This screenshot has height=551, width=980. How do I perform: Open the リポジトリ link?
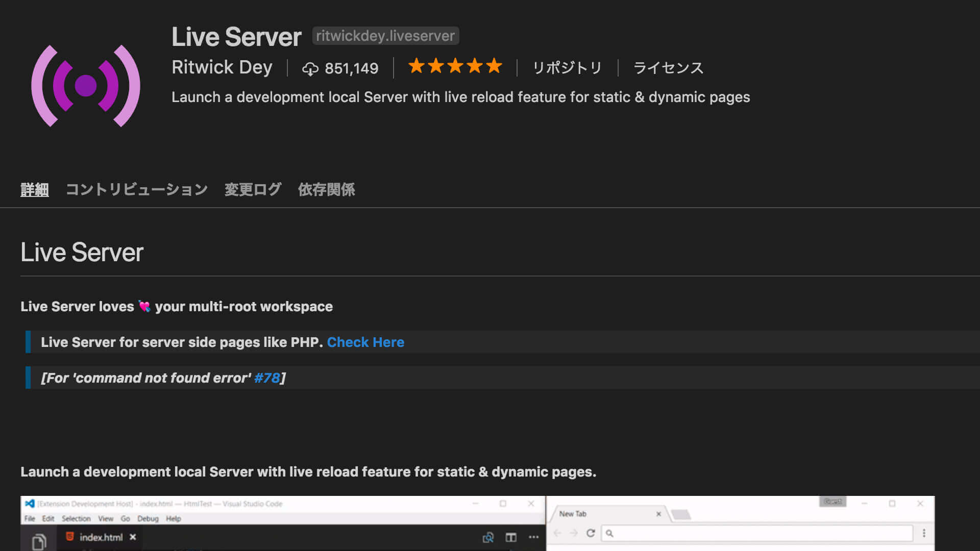(567, 68)
